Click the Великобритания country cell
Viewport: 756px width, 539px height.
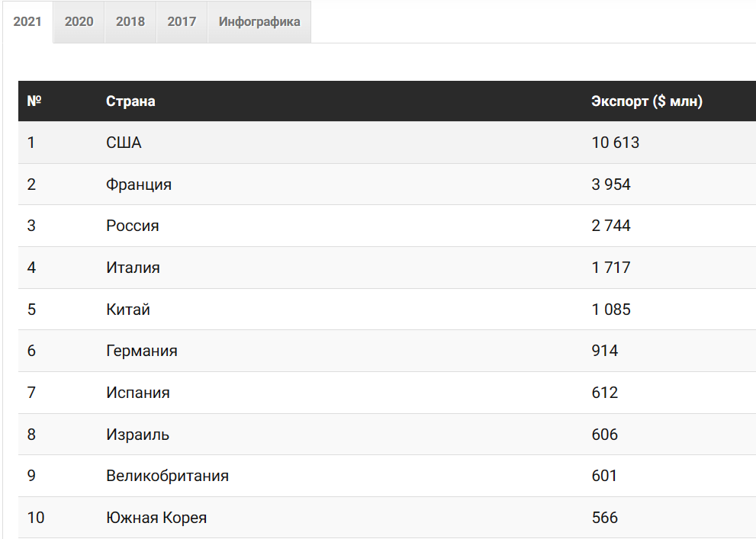click(x=168, y=476)
